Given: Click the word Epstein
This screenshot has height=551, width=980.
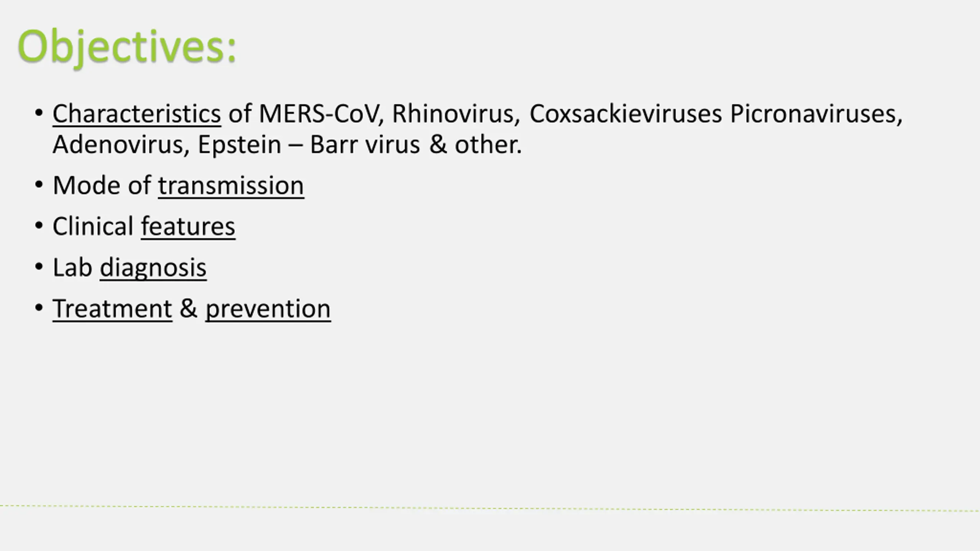Looking at the screenshot, I should coord(239,146).
